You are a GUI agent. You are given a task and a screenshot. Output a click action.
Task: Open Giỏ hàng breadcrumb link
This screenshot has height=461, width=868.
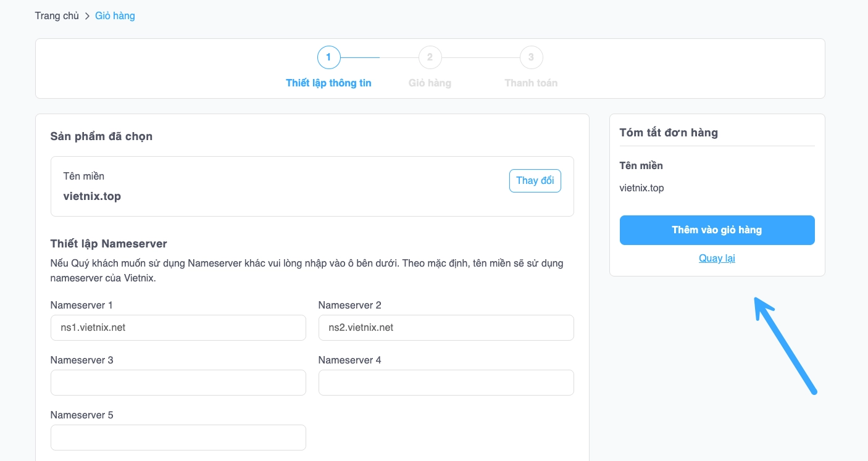(x=115, y=16)
